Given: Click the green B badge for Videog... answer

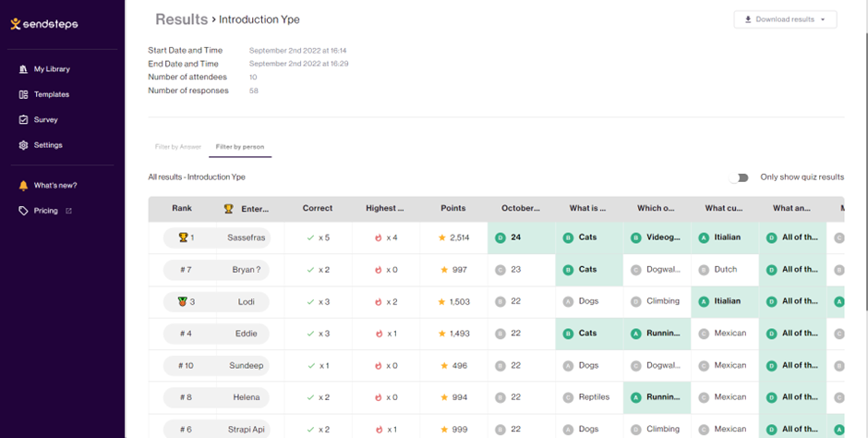Looking at the screenshot, I should click(636, 237).
